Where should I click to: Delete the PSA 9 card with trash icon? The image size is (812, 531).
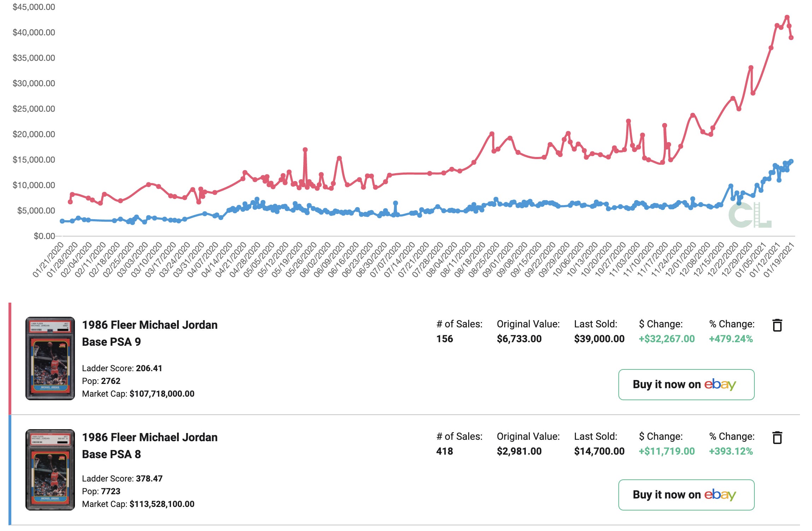click(777, 325)
